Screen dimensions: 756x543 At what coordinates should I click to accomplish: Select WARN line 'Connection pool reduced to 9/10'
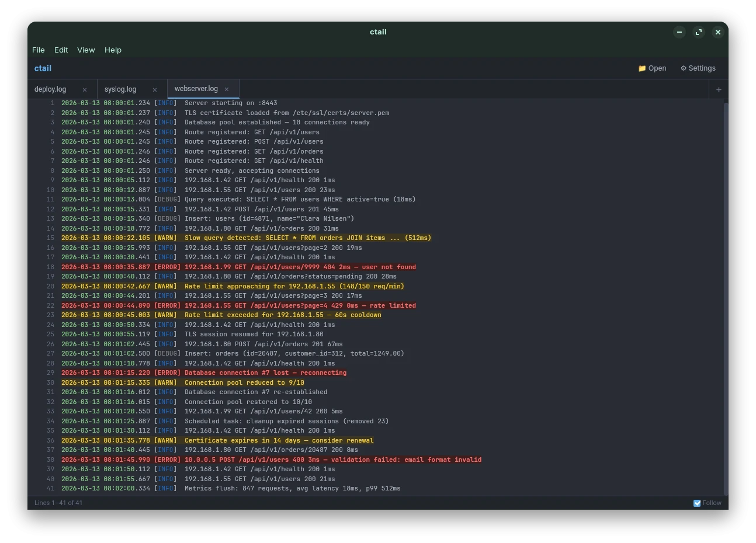(375, 382)
